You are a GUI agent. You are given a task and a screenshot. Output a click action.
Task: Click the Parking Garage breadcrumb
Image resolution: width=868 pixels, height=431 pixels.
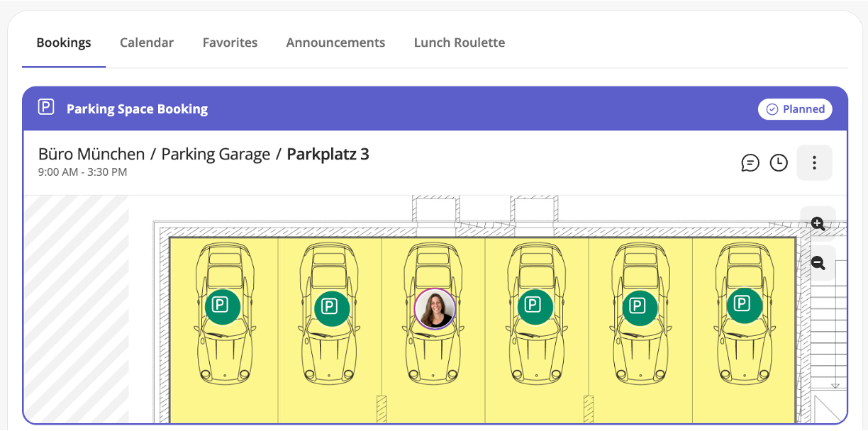tap(216, 154)
